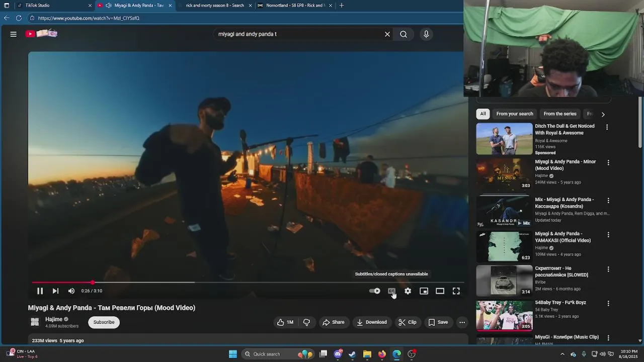Run search with the magnifier button
644x362 pixels.
404,34
